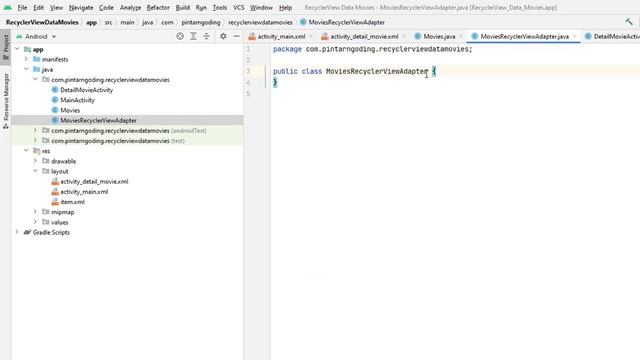The width and height of the screenshot is (640, 360).
Task: Toggle the Resource Manager side tab
Action: (6, 100)
